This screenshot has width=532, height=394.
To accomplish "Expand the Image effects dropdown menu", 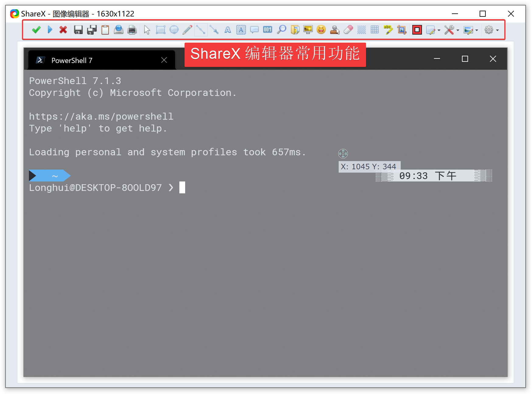I will [471, 30].
